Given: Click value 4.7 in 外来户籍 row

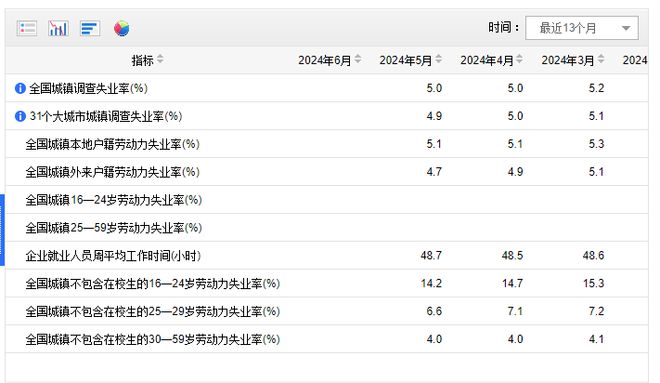Looking at the screenshot, I should coord(434,172).
